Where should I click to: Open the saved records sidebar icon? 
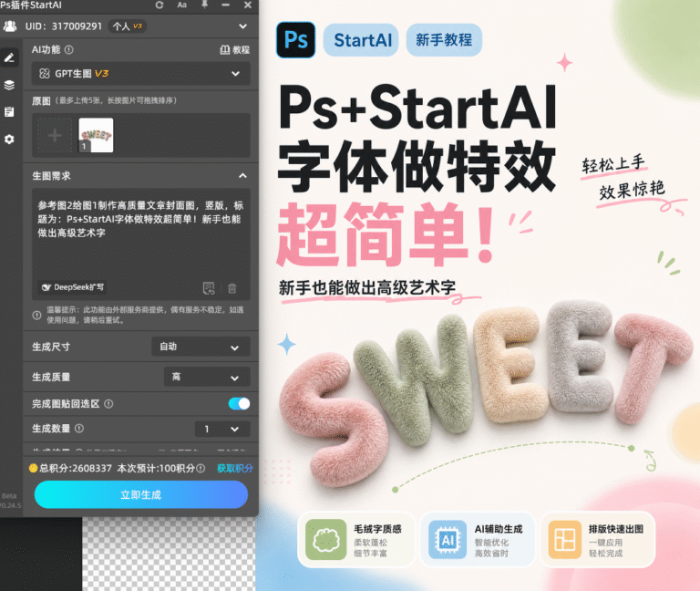point(9,111)
